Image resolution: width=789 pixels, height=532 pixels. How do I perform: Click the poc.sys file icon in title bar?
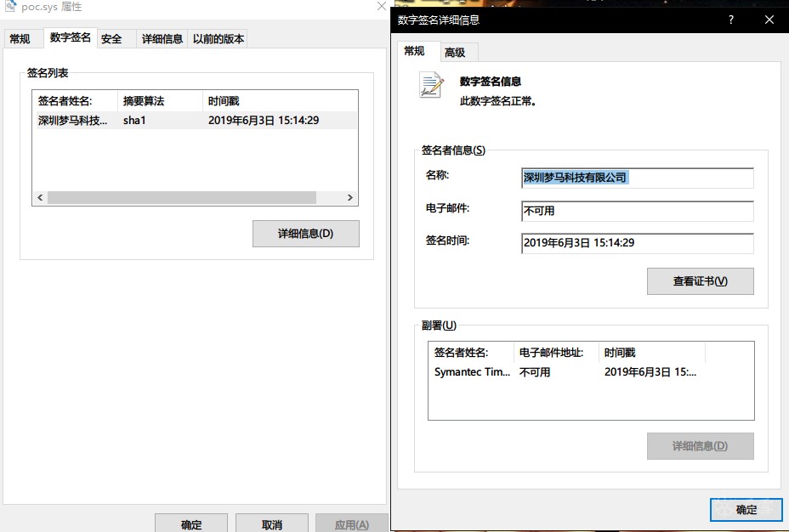[10, 6]
